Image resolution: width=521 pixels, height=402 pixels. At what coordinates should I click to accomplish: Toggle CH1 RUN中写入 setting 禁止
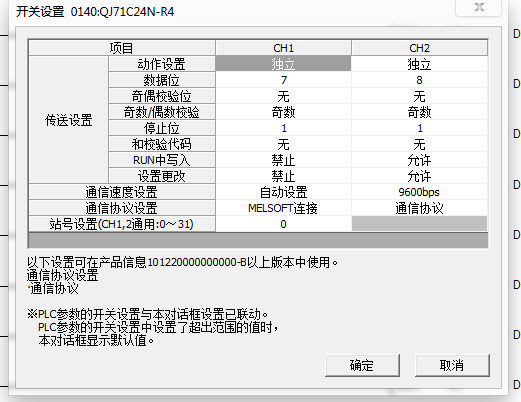point(283,160)
